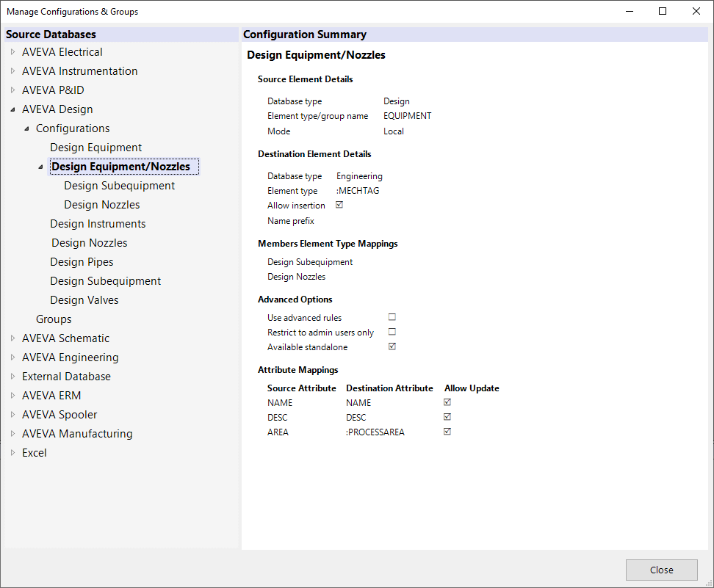The height and width of the screenshot is (588, 714).
Task: Select Design Subequipment under Equipment/Nozzles
Action: click(x=119, y=186)
